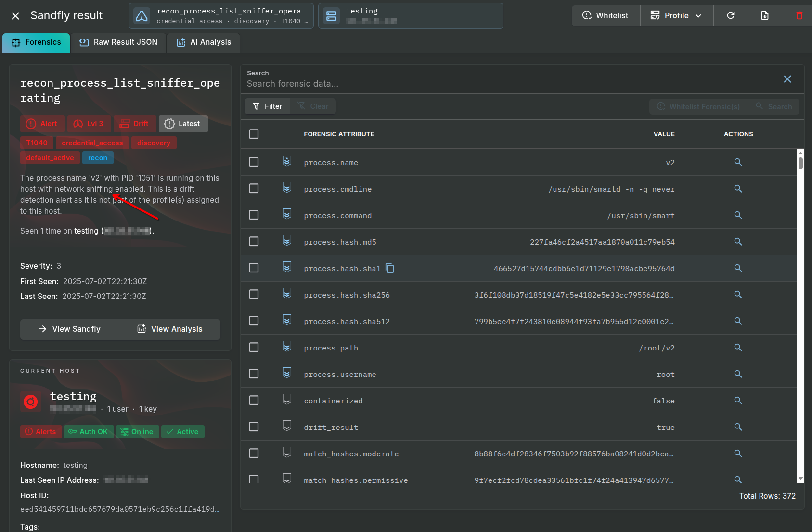Click the red host OS icon for testing
Image resolution: width=812 pixels, height=532 pixels.
point(31,402)
